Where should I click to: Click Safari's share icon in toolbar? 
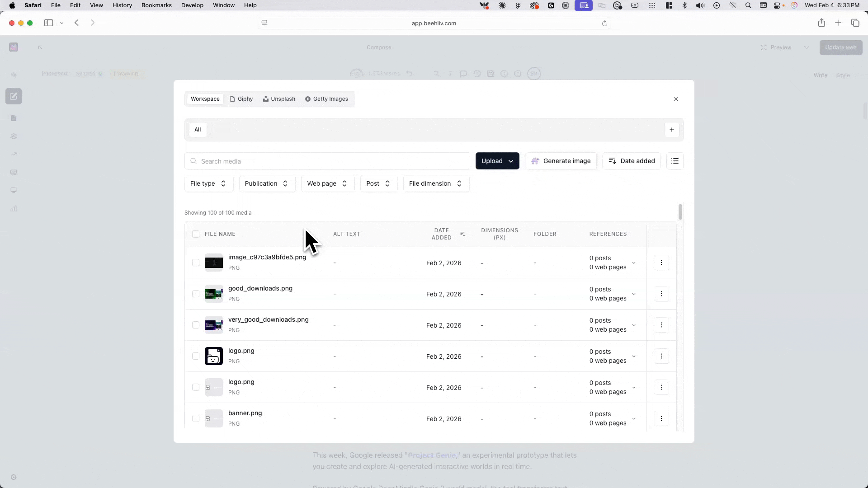point(821,23)
